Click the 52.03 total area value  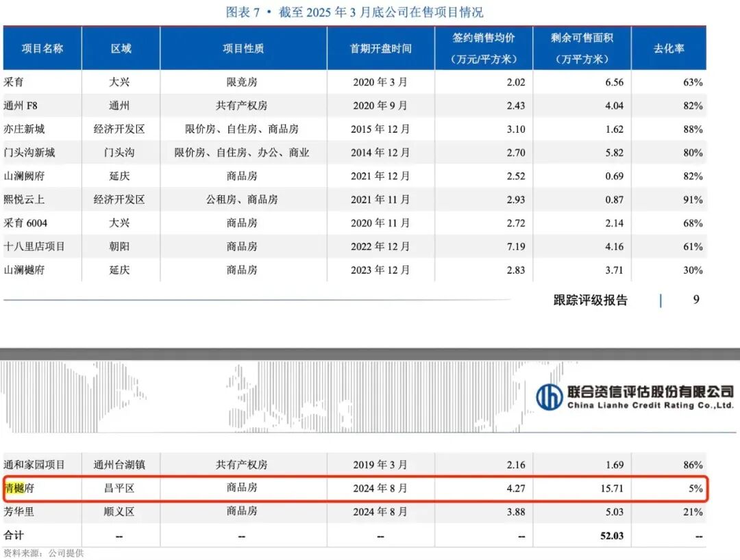(x=610, y=535)
